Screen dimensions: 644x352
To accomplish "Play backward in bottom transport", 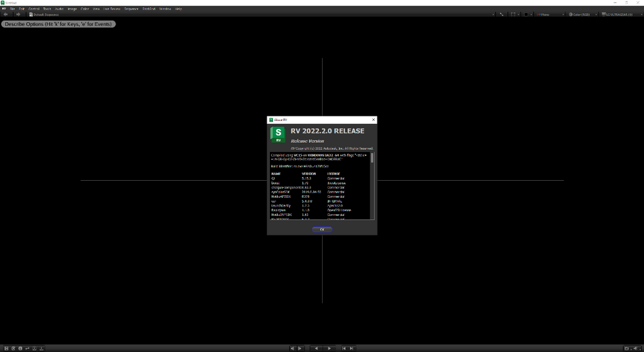I will point(316,348).
